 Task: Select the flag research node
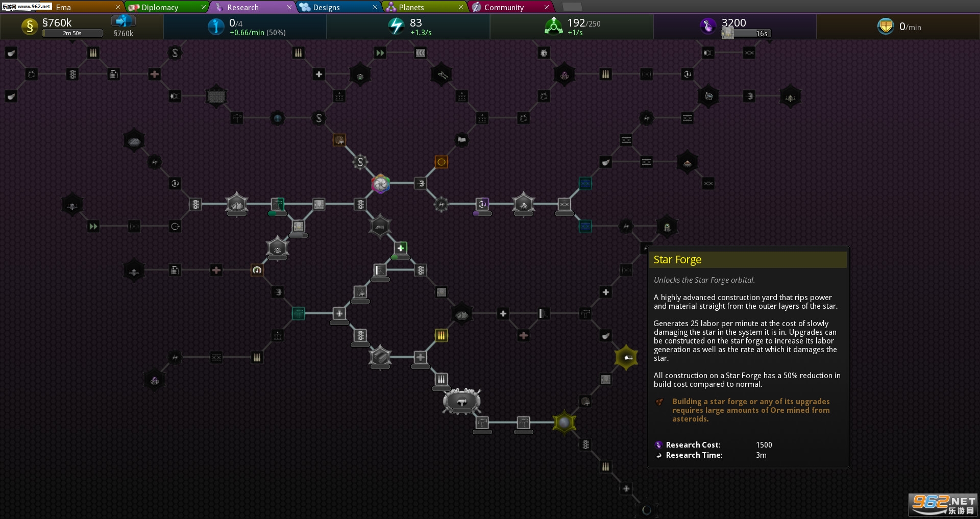[462, 140]
